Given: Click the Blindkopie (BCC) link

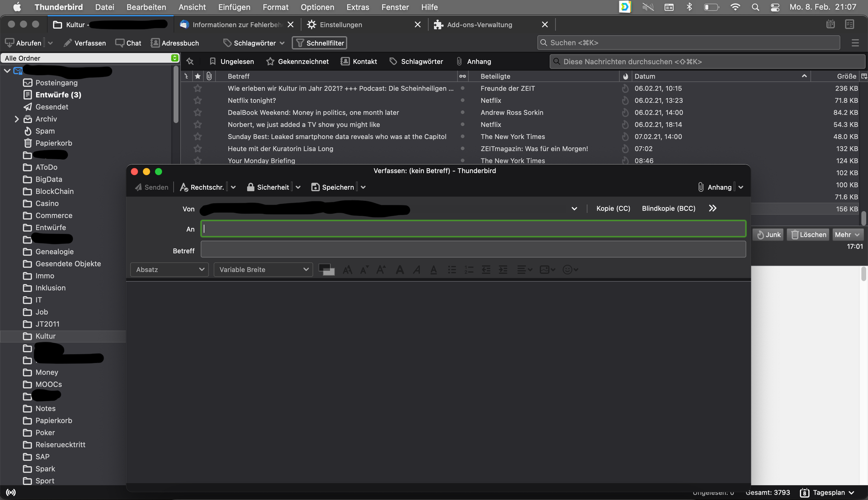Looking at the screenshot, I should [669, 209].
